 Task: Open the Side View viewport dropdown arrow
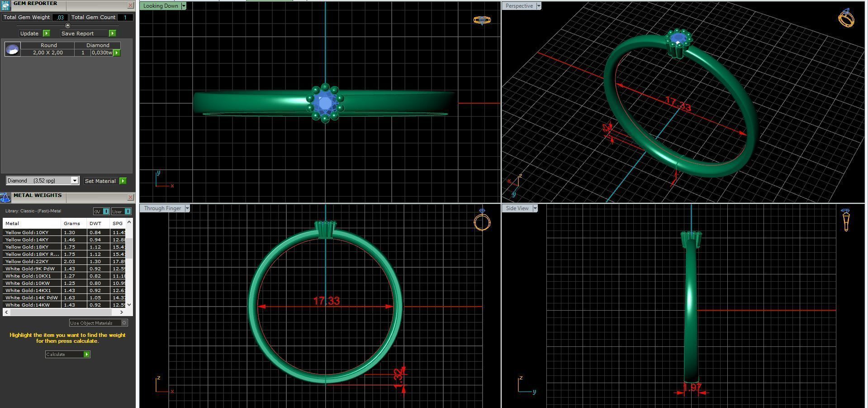pos(535,208)
